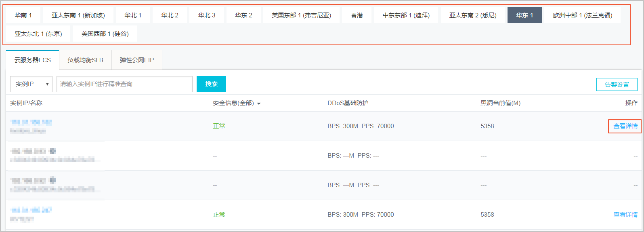Choose the 华北 2 region
Image resolution: width=644 pixels, height=232 pixels.
pos(170,15)
